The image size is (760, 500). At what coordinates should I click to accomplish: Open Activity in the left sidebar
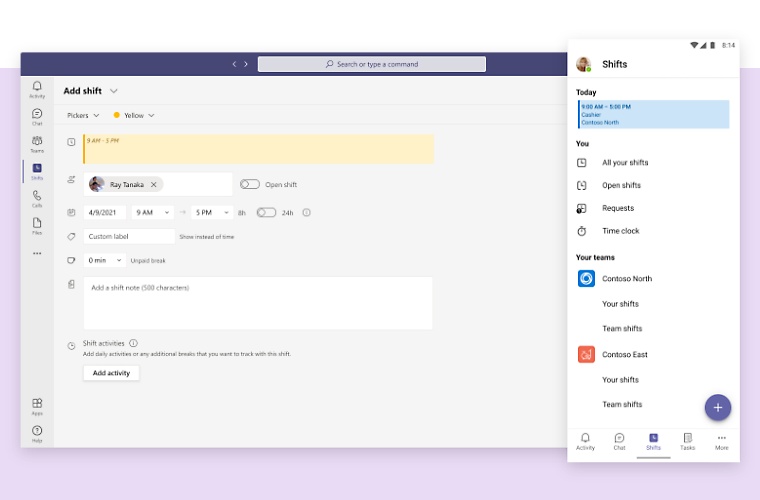point(37,89)
